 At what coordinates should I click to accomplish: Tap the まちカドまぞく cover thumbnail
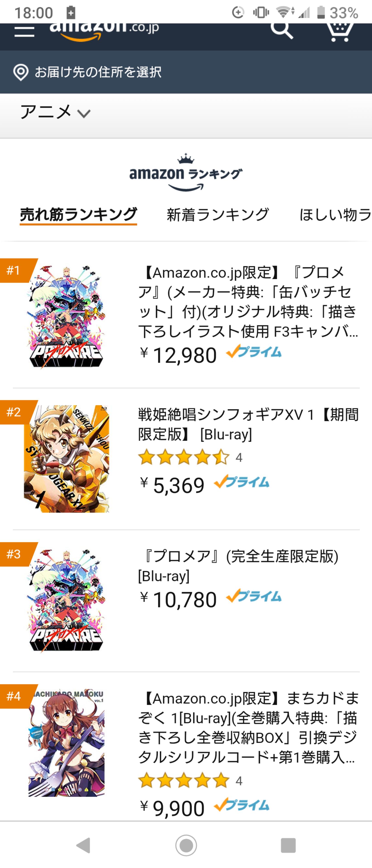coord(67,743)
